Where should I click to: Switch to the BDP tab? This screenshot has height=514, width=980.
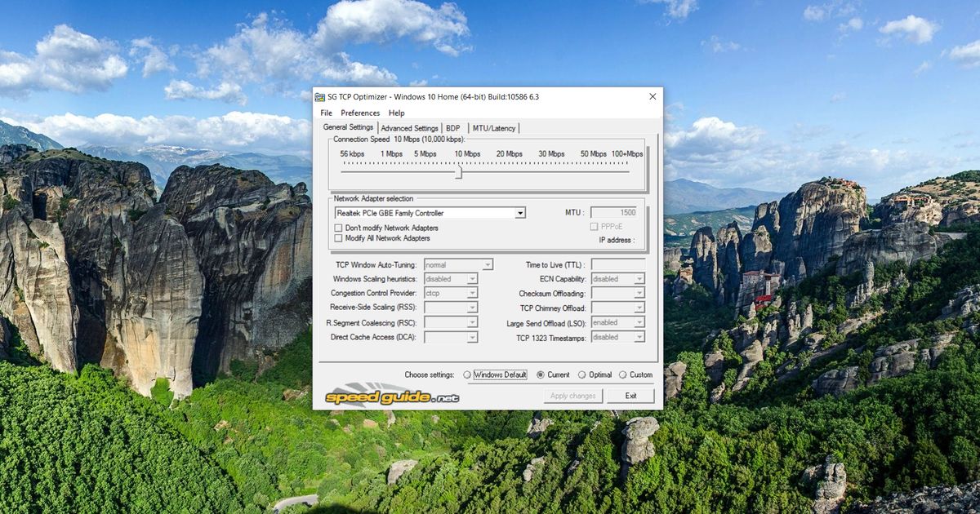click(x=452, y=128)
